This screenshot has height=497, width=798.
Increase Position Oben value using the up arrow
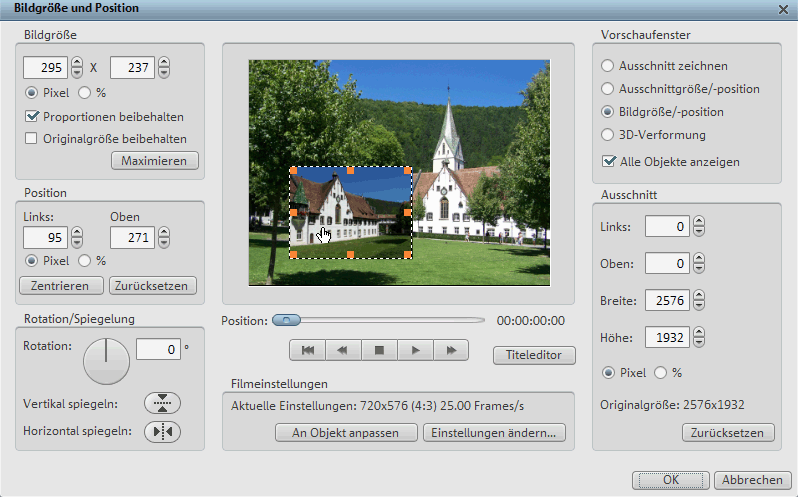click(164, 232)
